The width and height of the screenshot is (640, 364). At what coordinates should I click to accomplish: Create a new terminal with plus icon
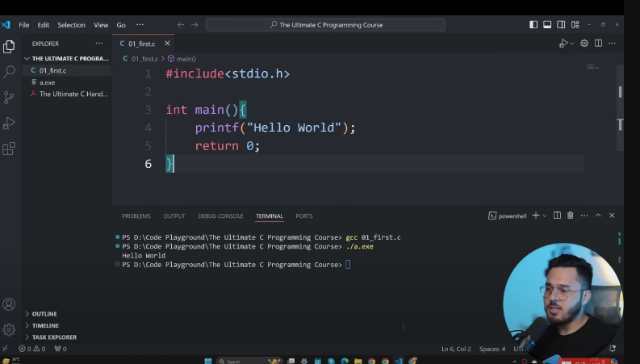tap(536, 215)
